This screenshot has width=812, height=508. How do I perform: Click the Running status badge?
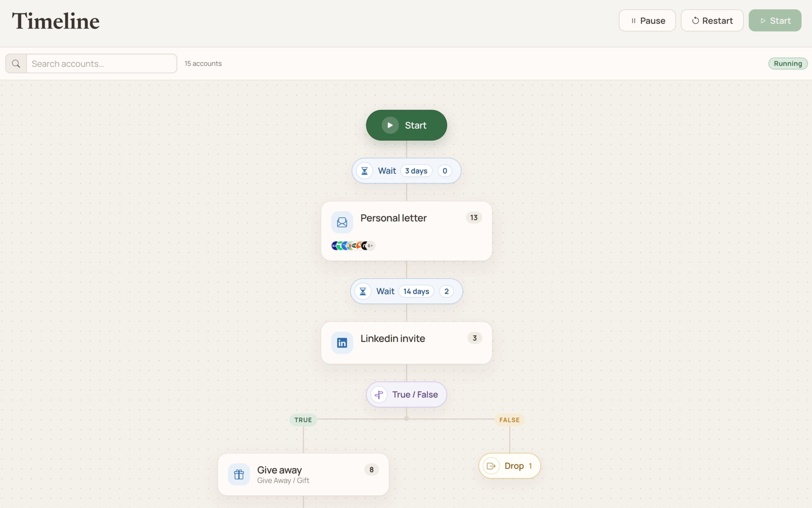point(788,63)
